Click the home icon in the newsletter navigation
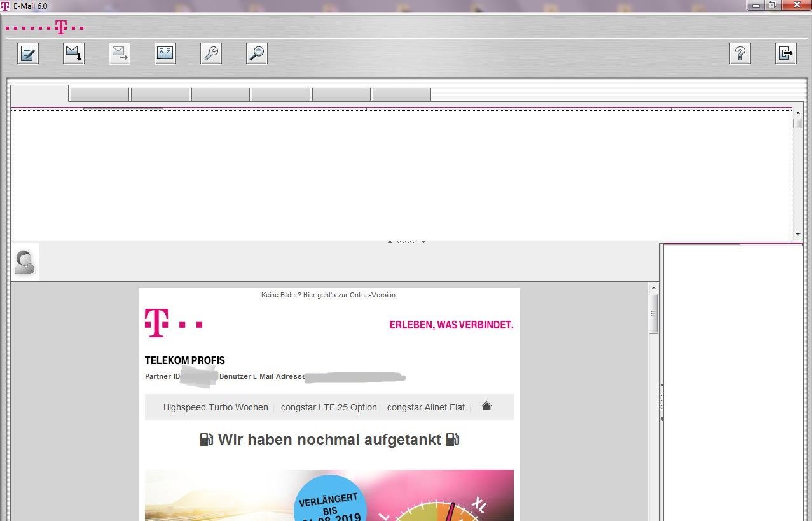This screenshot has height=521, width=812. (486, 406)
